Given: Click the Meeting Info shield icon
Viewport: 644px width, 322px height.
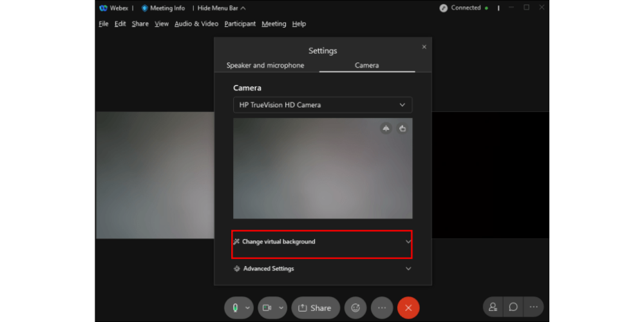Looking at the screenshot, I should tap(145, 8).
